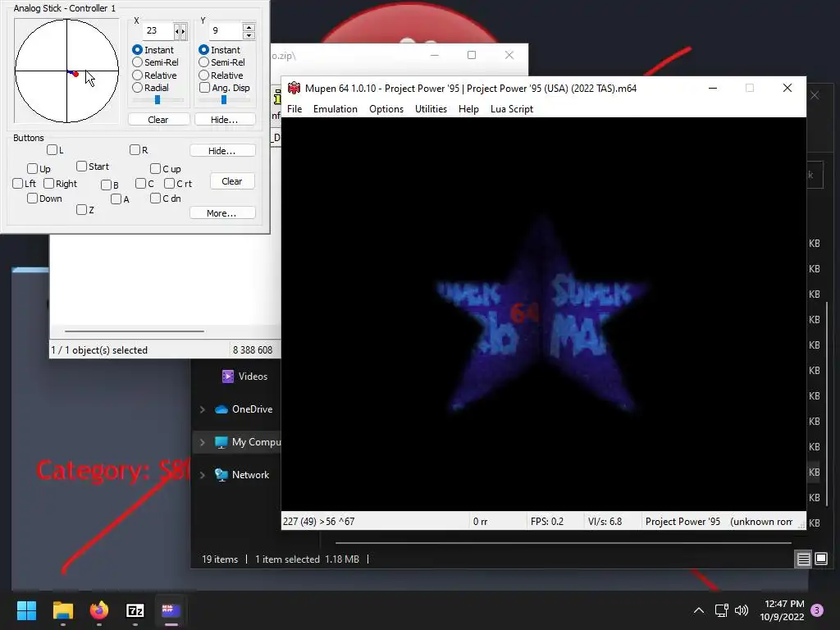Image resolution: width=840 pixels, height=630 pixels.
Task: Select Instant mode for Y axis
Action: [x=204, y=50]
